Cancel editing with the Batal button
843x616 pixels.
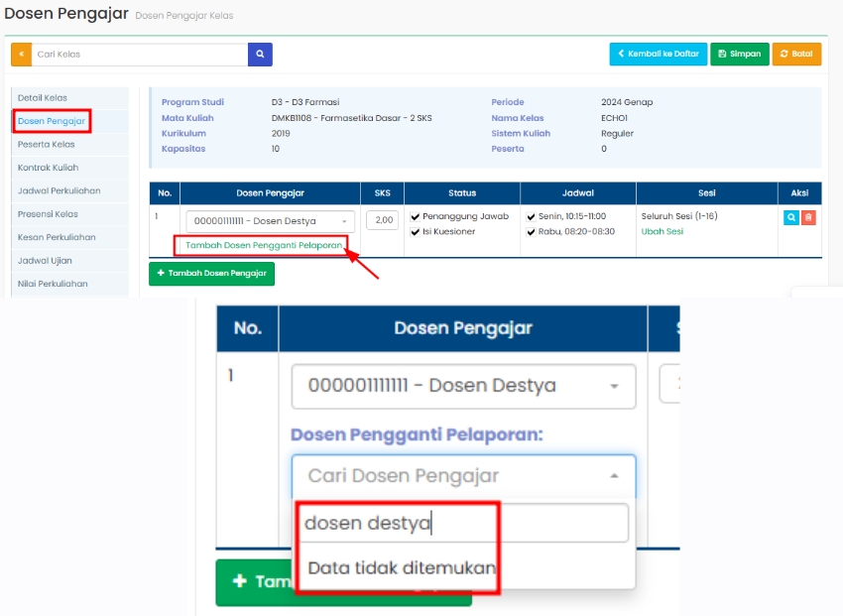[x=796, y=55]
